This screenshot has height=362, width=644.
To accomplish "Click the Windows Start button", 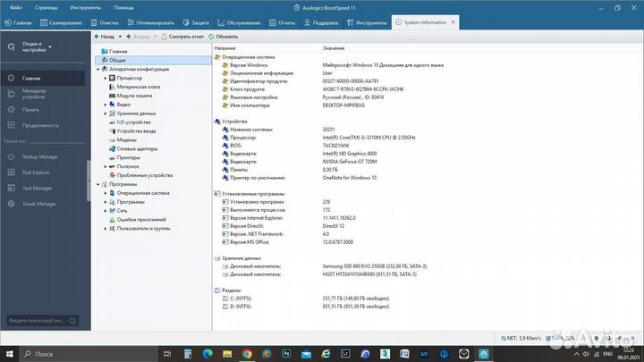I will click(10, 354).
